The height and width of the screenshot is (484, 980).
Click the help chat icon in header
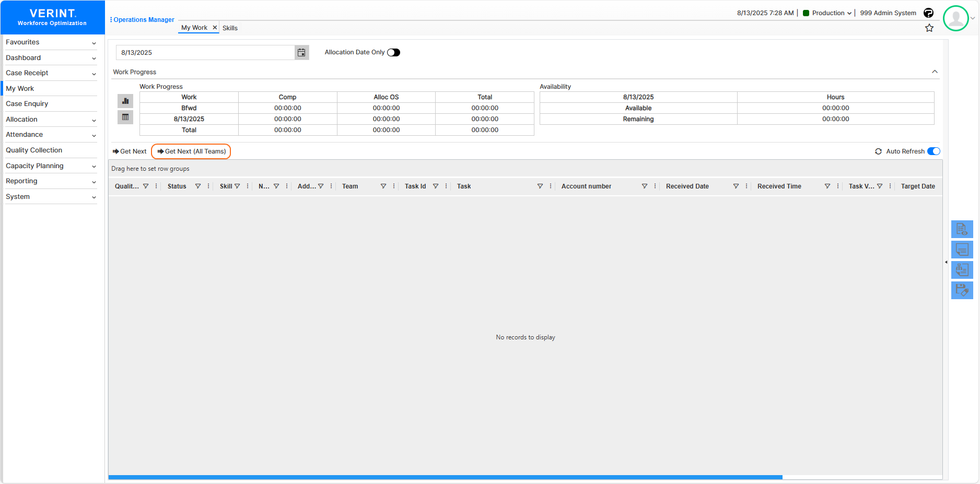tap(928, 13)
